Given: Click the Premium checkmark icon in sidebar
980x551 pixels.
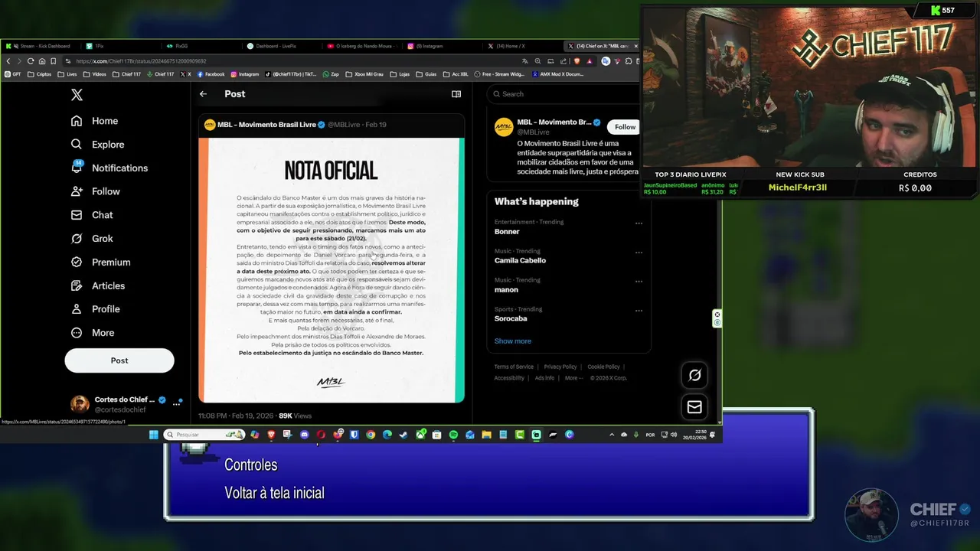Looking at the screenshot, I should 77,262.
